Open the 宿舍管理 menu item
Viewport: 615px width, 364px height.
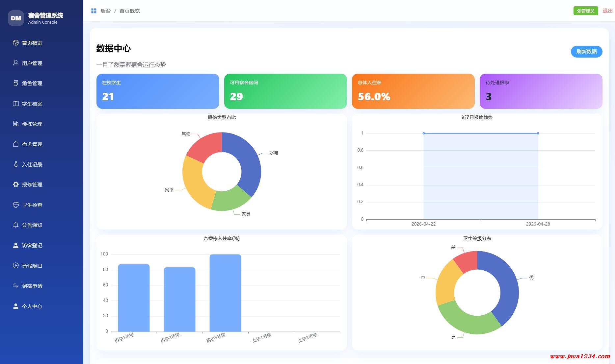tap(32, 144)
